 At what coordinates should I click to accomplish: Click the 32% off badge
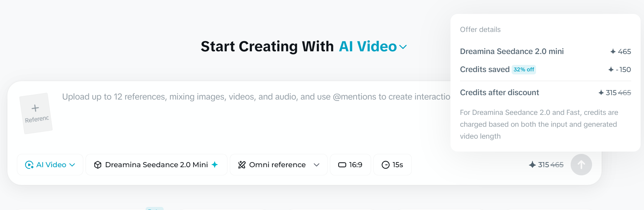pyautogui.click(x=524, y=69)
